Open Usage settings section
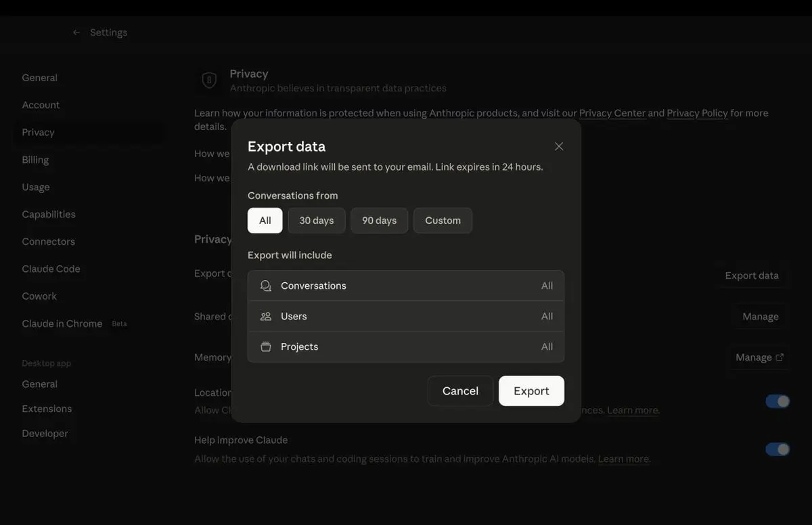The width and height of the screenshot is (812, 525). tap(36, 187)
